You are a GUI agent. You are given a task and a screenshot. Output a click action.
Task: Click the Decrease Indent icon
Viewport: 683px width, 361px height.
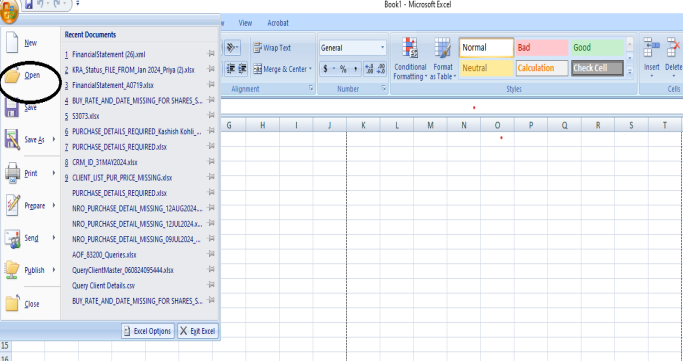coord(231,69)
